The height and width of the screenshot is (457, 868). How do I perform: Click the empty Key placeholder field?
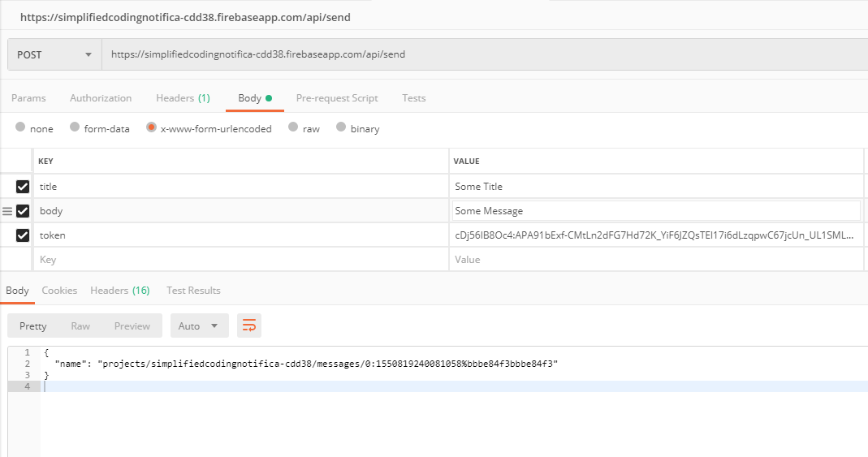[x=241, y=260]
